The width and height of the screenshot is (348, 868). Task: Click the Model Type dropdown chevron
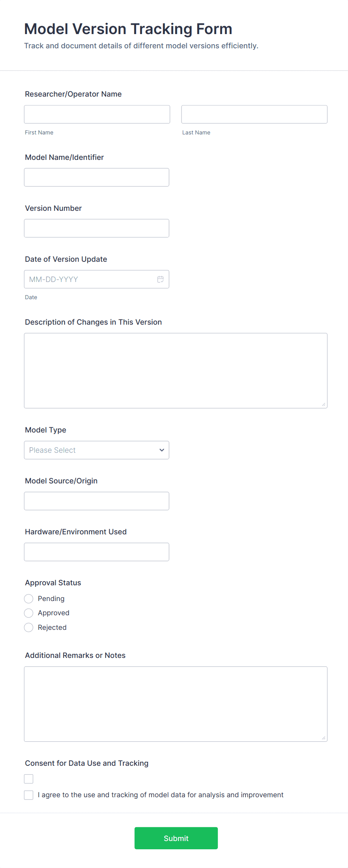click(162, 450)
